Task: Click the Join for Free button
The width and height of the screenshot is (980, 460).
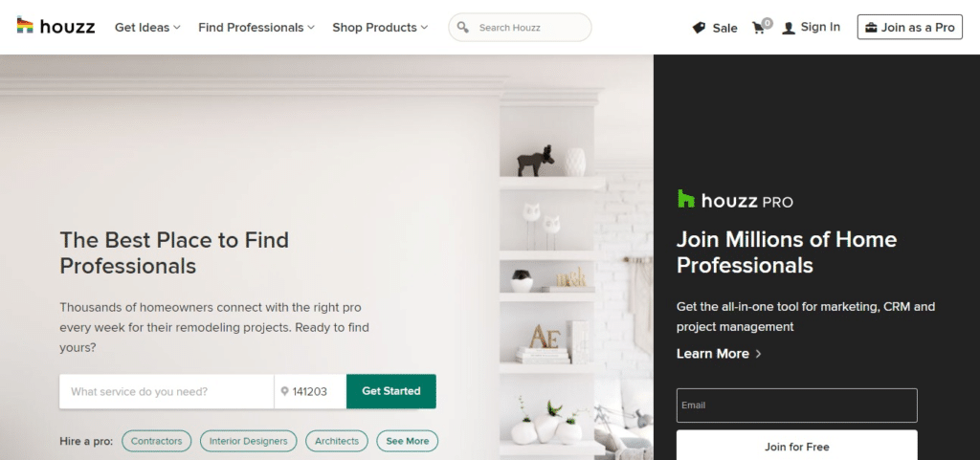Action: (797, 447)
